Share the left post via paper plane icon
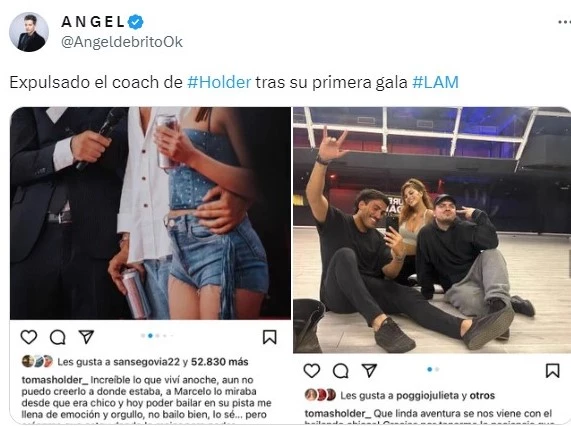Screen dimensions: 571x426 click(86, 337)
